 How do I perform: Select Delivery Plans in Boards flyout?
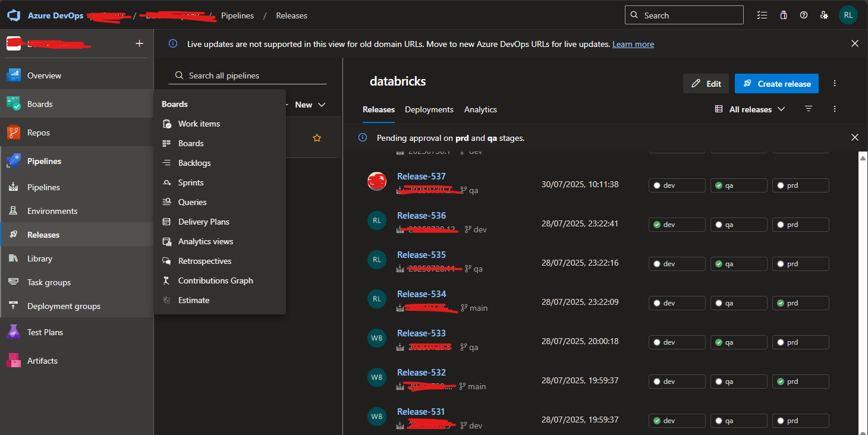pyautogui.click(x=219, y=222)
